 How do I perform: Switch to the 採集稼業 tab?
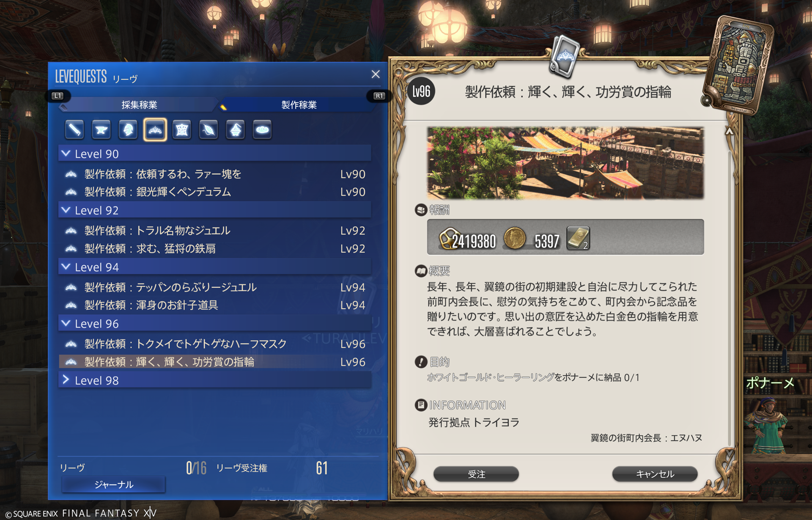[139, 105]
